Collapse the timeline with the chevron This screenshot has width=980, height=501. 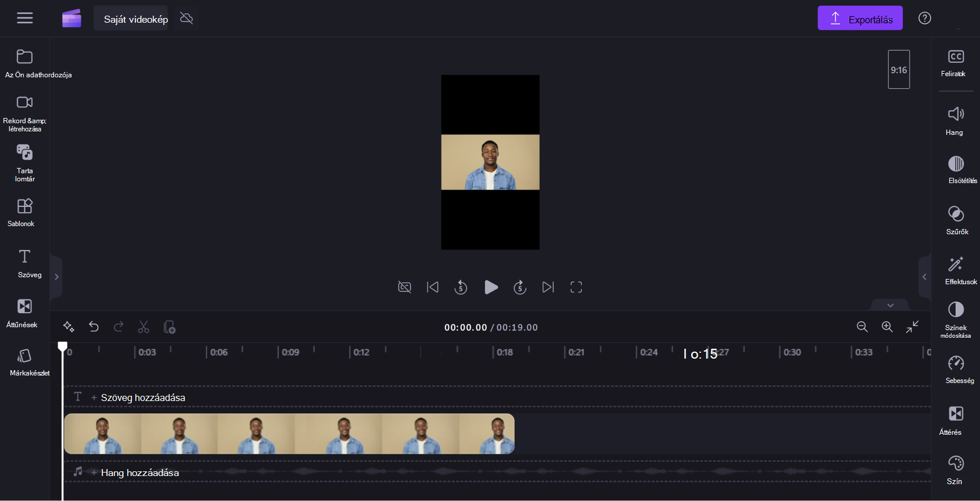(x=890, y=305)
